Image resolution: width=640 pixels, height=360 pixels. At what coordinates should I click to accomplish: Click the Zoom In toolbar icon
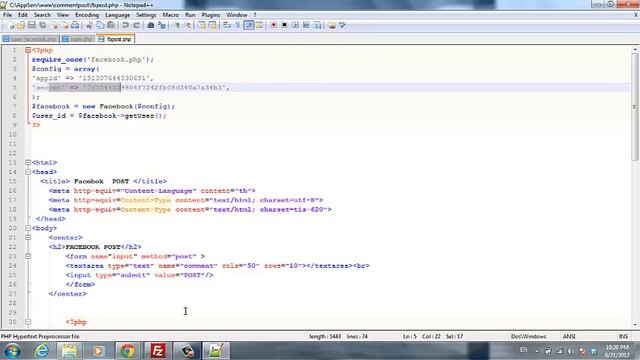[177, 25]
